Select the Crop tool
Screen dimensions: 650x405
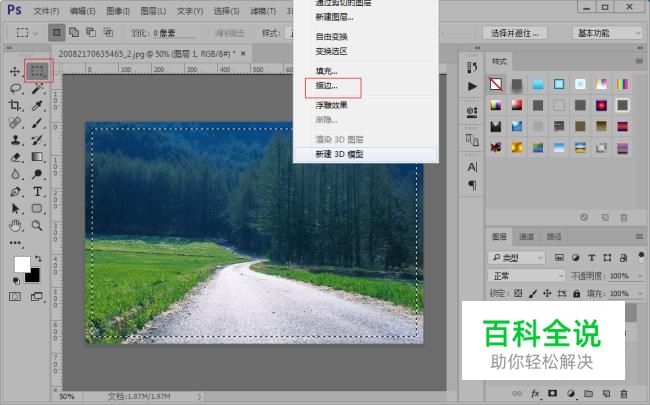pos(15,105)
